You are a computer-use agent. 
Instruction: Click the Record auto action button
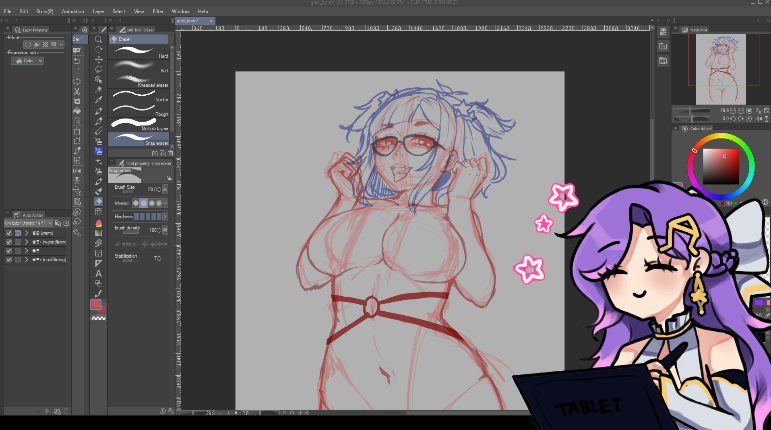[x=40, y=411]
